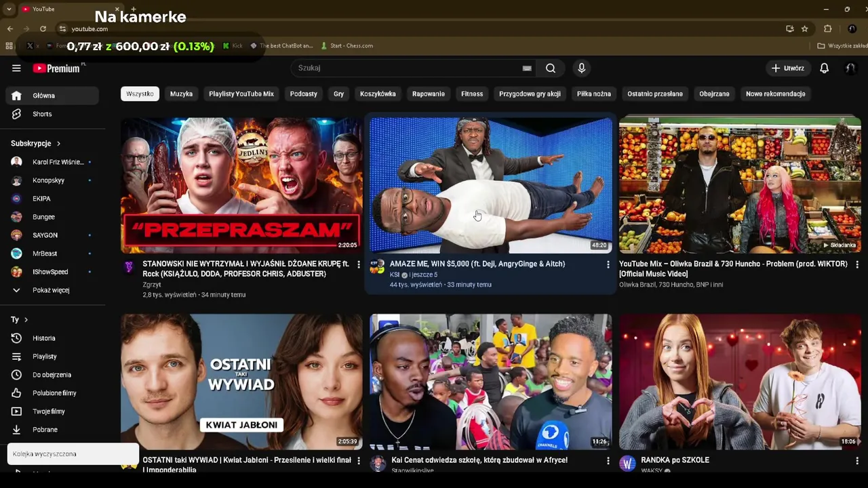Open Twoje filmy in the sidebar
This screenshot has height=488, width=868.
52,411
